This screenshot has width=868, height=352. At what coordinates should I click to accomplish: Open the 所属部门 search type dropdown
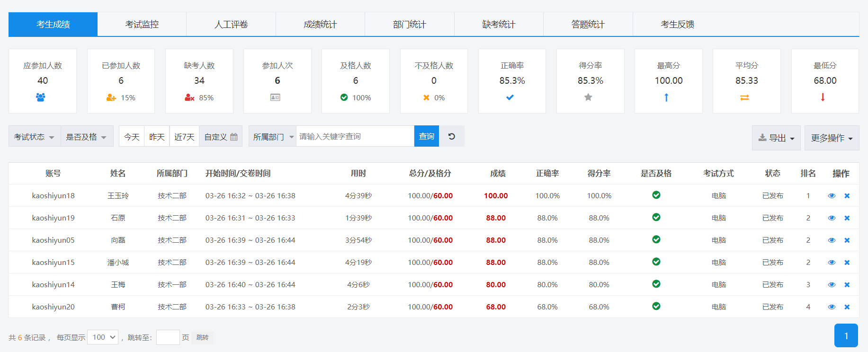(272, 137)
